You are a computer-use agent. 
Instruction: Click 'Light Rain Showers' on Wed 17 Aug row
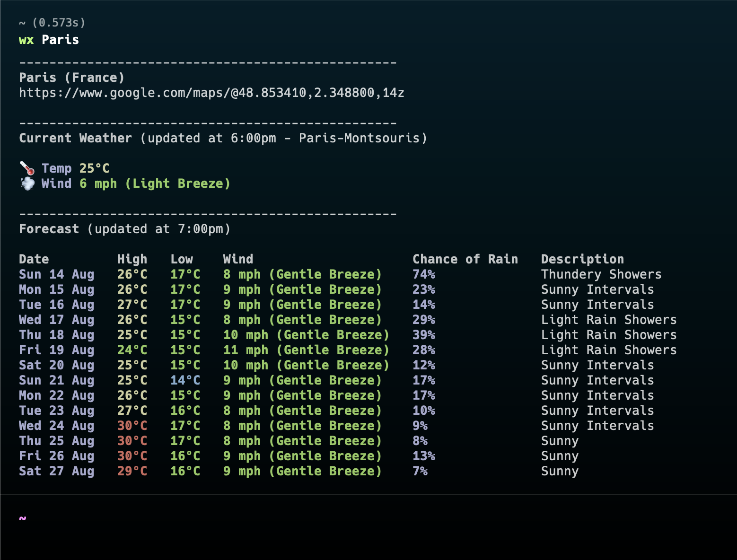609,320
